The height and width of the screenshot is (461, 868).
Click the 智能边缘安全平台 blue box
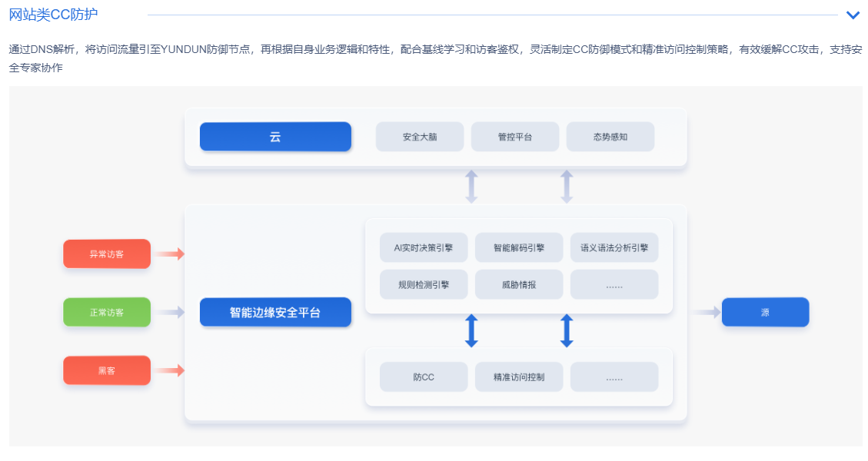(x=275, y=312)
